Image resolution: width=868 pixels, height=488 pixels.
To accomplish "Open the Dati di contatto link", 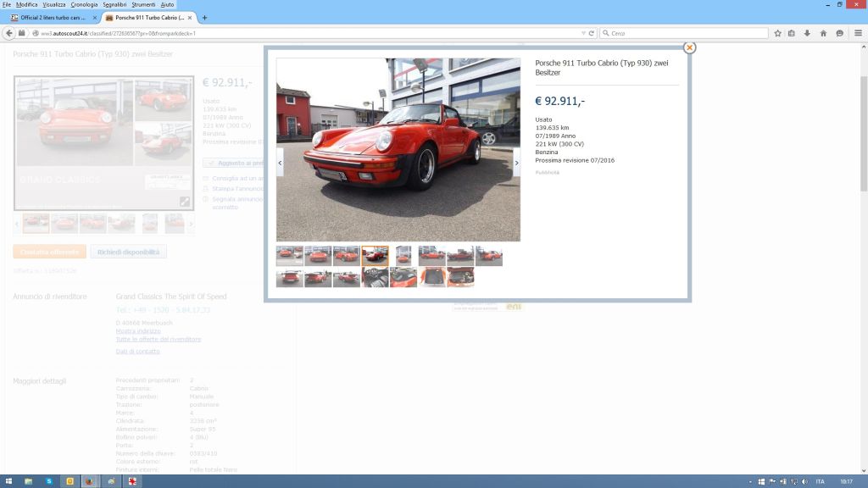I will (x=138, y=352).
